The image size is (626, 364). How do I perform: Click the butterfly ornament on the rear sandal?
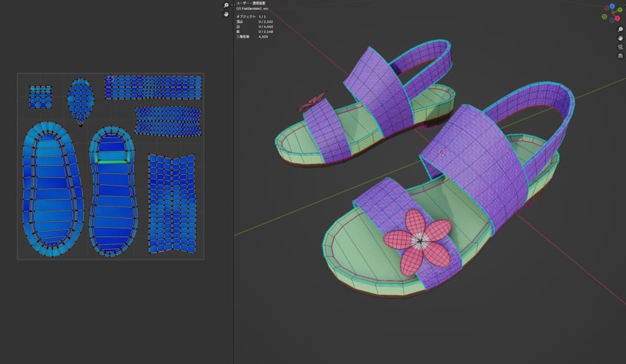(x=312, y=101)
